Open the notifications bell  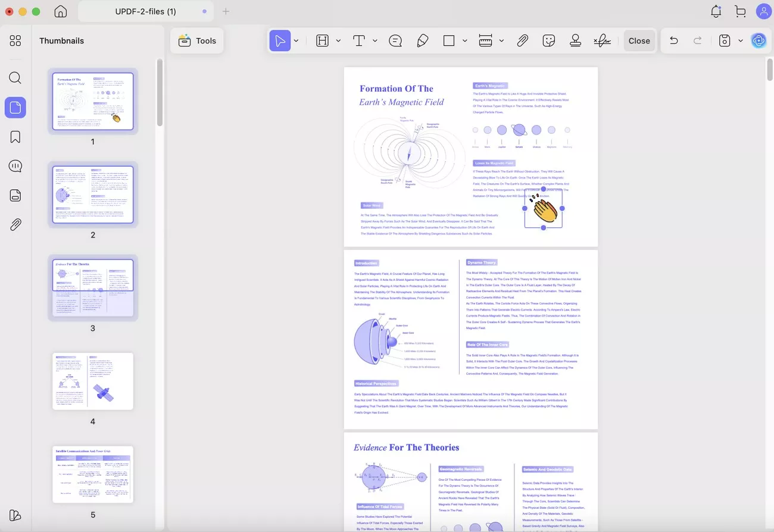click(x=716, y=11)
